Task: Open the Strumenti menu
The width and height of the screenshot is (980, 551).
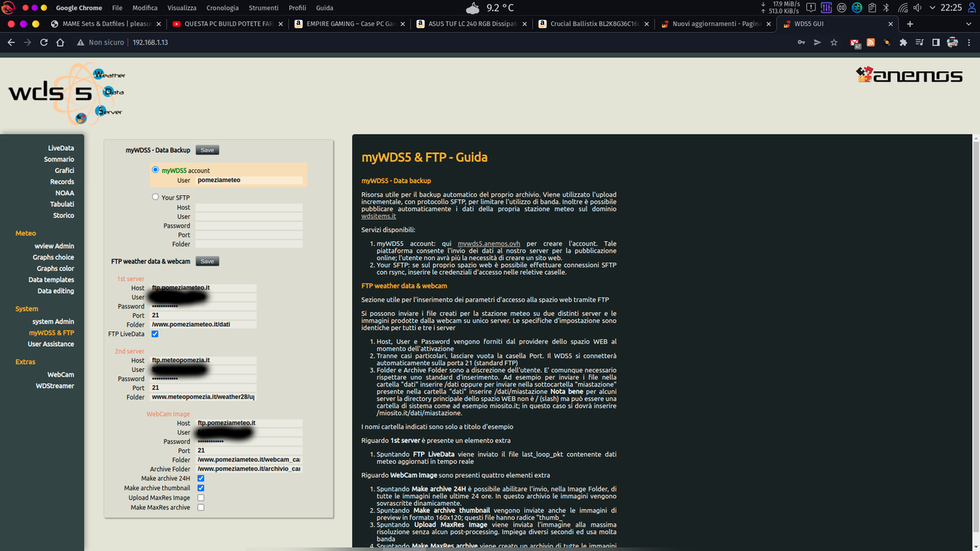Action: pos(263,8)
